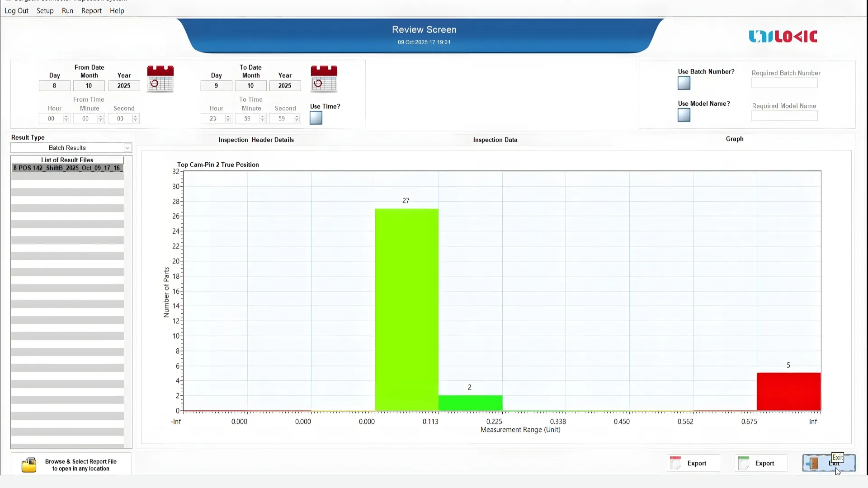This screenshot has width=868, height=488.
Task: Increment the From Time Hour spinner
Action: click(x=66, y=117)
